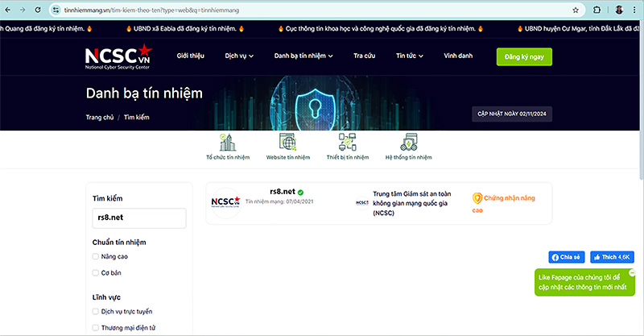Expand the Danh bạ tín nhiệm menu
Screen dimensions: 644x336
pyautogui.click(x=303, y=56)
